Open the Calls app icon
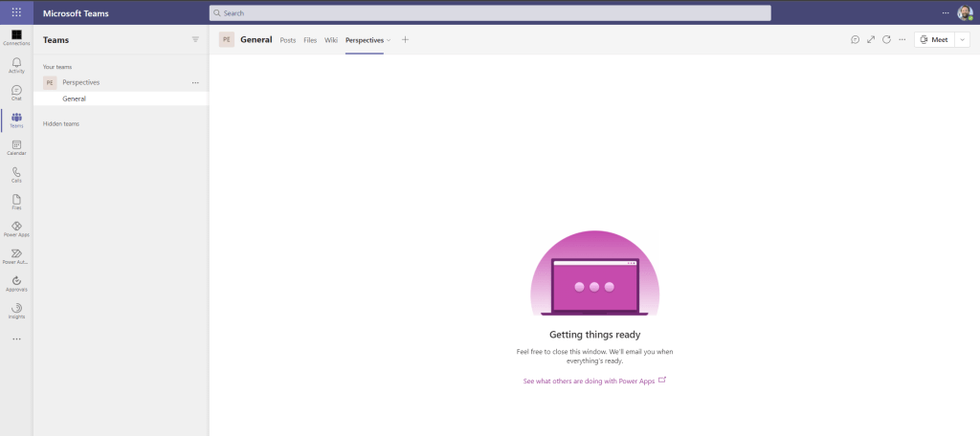The width and height of the screenshot is (980, 436). point(16,174)
